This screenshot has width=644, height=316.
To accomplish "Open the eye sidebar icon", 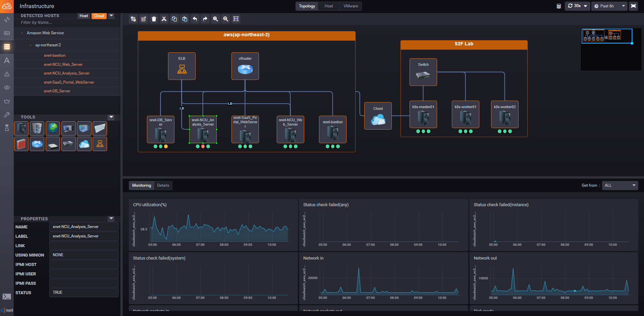I will (x=7, y=88).
